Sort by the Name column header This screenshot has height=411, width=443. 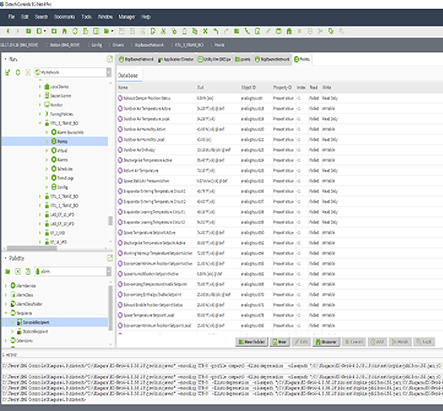coord(123,87)
